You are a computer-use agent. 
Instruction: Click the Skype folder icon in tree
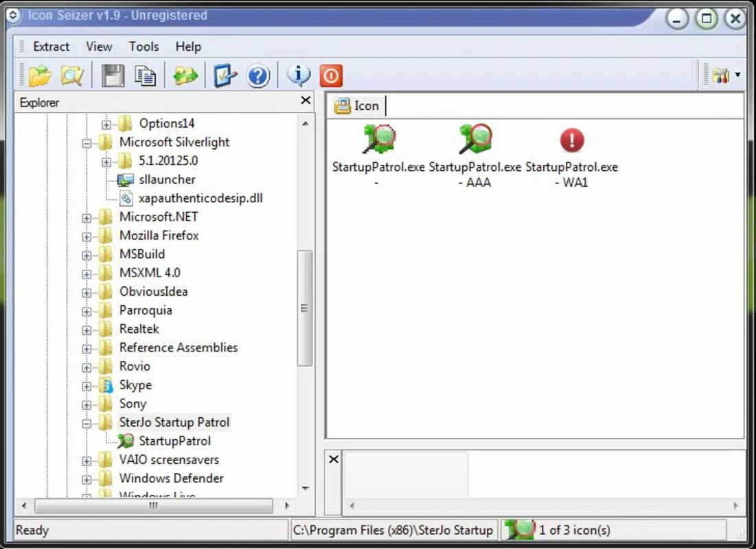coord(106,385)
